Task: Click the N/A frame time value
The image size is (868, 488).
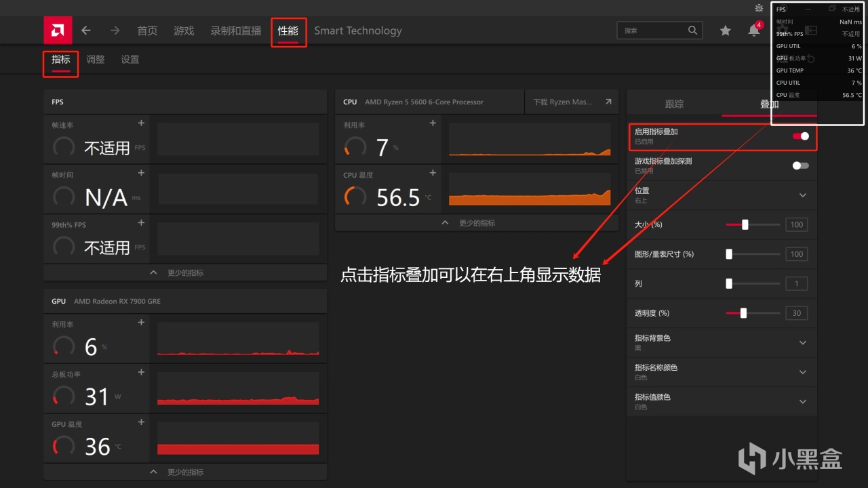Action: (x=106, y=197)
